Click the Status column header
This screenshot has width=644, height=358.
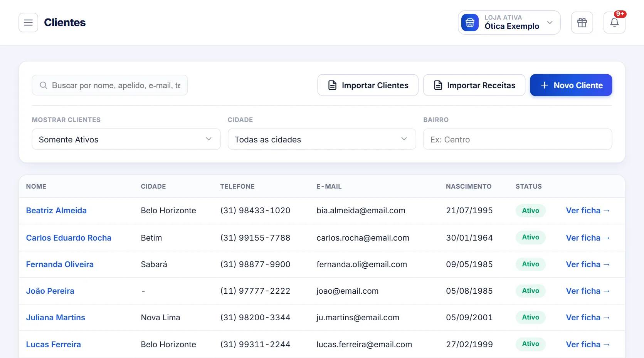tap(529, 186)
